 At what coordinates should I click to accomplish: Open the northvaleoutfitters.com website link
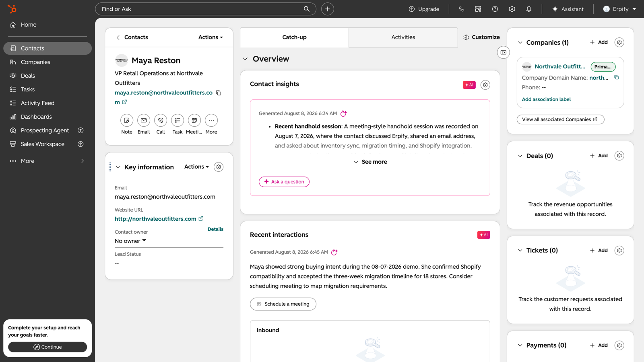point(159,219)
